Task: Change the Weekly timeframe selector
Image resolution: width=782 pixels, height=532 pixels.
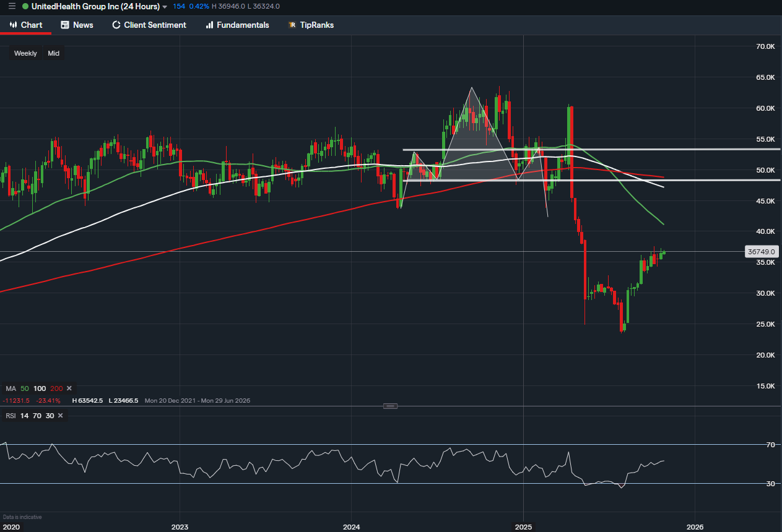Action: pos(25,53)
